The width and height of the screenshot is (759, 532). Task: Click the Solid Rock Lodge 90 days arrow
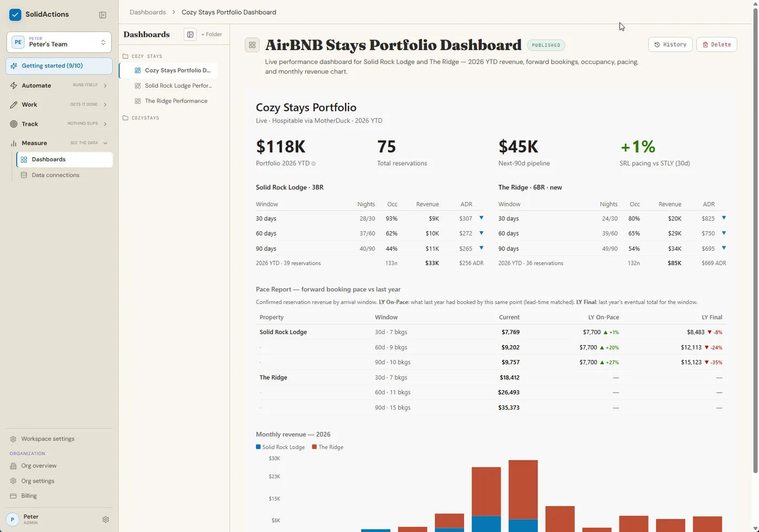pos(481,248)
